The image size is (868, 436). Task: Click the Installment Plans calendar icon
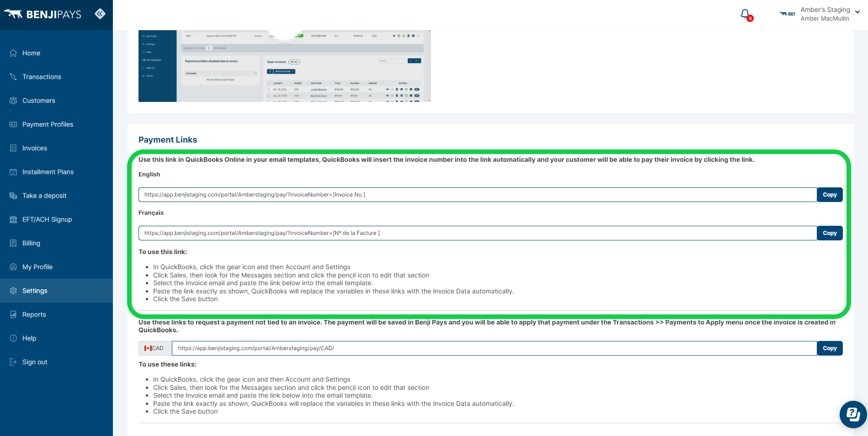click(13, 172)
